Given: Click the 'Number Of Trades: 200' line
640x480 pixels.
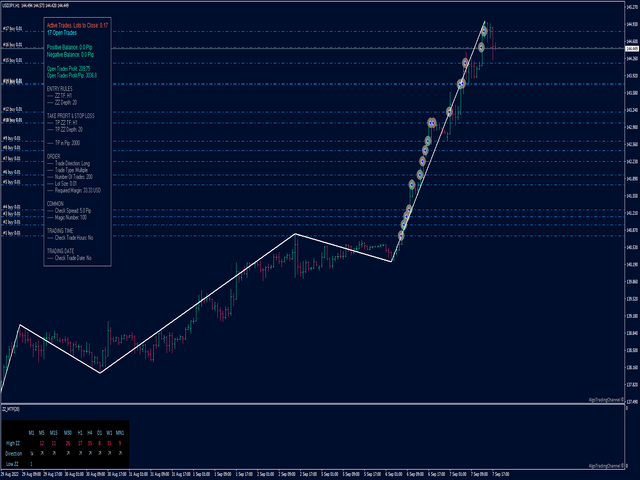Looking at the screenshot, I should pos(70,177).
